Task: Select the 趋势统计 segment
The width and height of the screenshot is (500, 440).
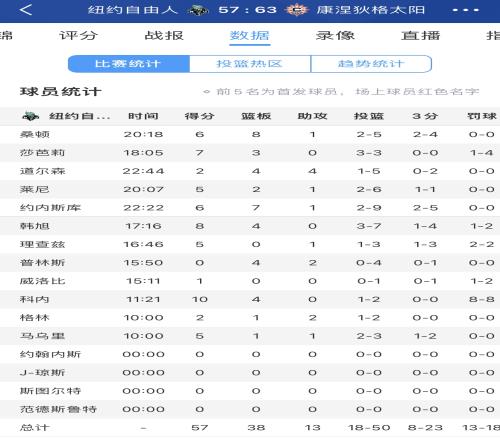Action: [371, 64]
